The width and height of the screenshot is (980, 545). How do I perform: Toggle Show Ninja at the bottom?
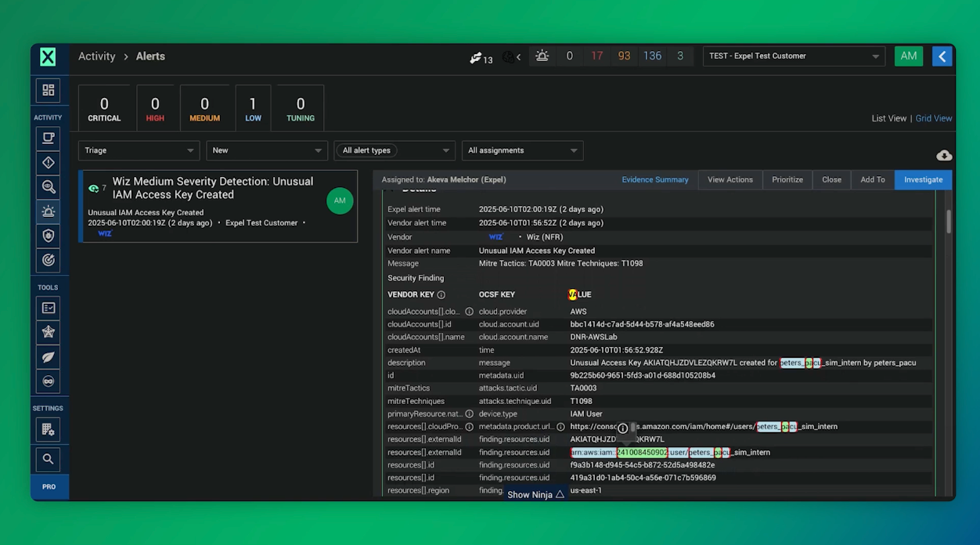click(535, 495)
